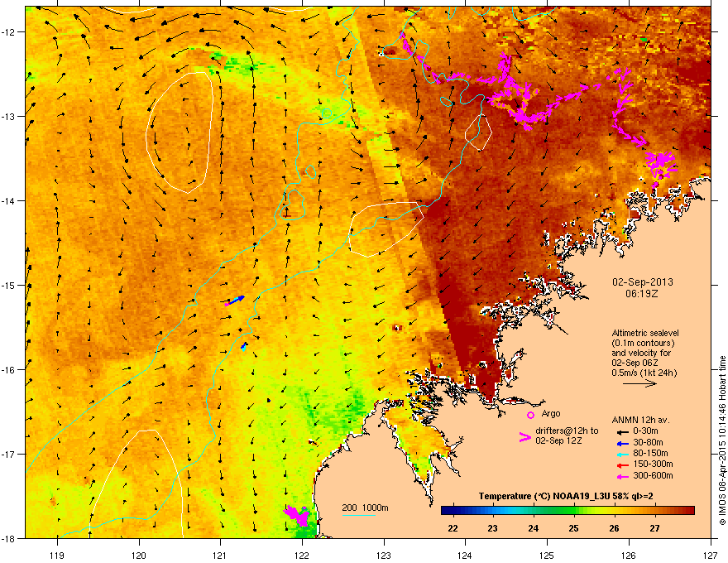728x563 pixels.
Task: Click the cyan 200-1000m isobath legend line
Action: click(x=359, y=515)
